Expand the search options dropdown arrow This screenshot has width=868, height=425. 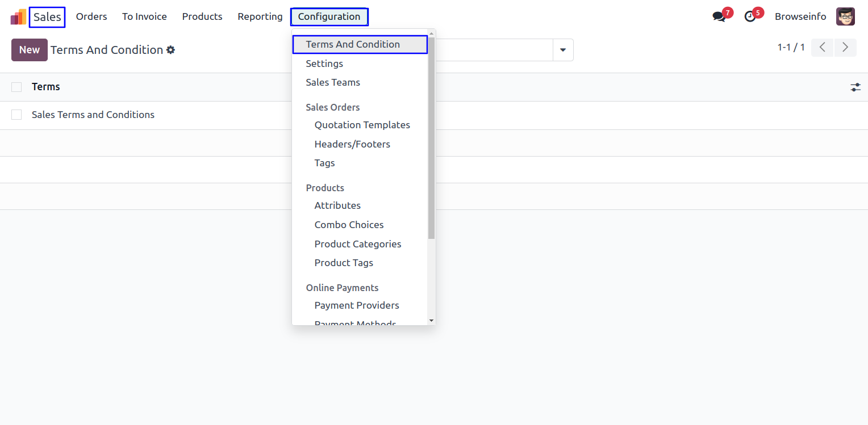(x=563, y=50)
